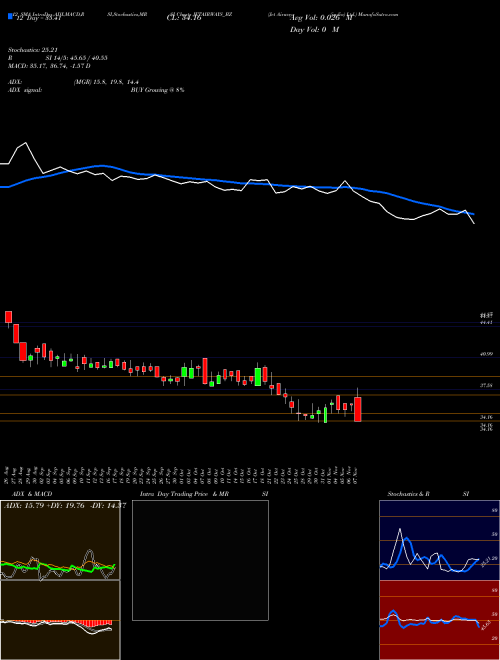Viewport: 500px width, 660px height.
Task: Click the 44.41 price level label
Action: coord(486,322)
